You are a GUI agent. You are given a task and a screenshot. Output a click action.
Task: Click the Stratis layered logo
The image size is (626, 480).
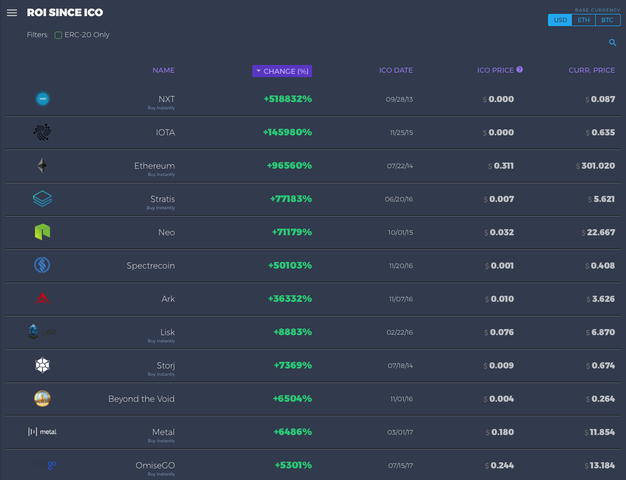click(42, 198)
